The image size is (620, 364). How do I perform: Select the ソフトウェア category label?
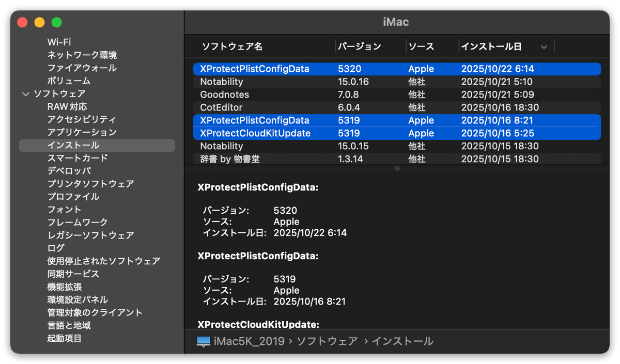pos(59,94)
